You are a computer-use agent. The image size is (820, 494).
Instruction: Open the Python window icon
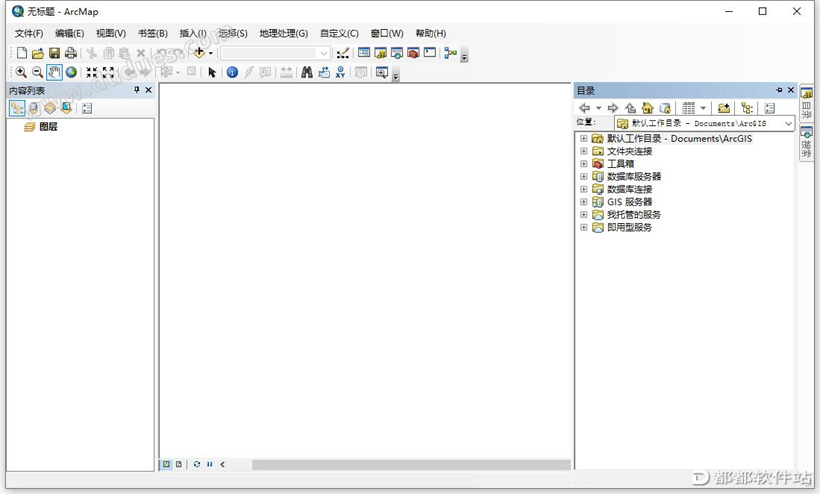430,53
